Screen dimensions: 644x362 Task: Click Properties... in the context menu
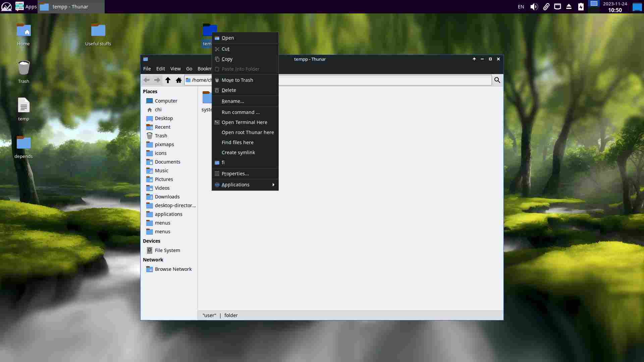[x=235, y=174]
